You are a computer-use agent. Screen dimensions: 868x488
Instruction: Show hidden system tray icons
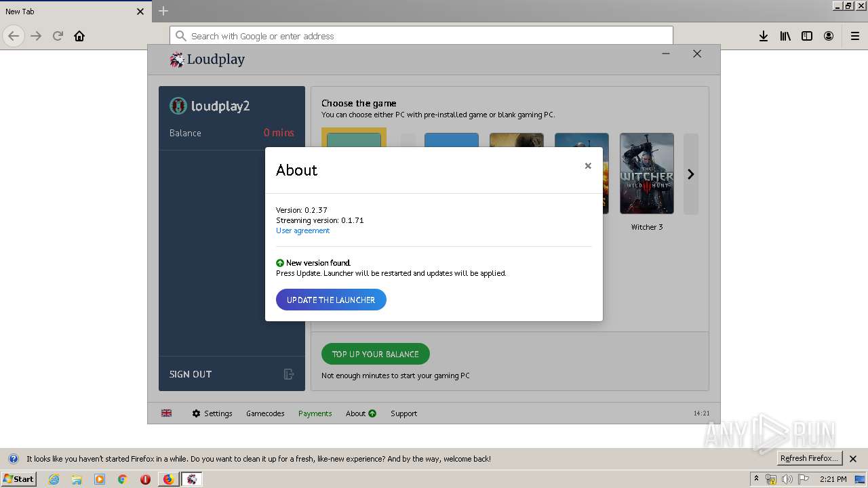tap(756, 479)
